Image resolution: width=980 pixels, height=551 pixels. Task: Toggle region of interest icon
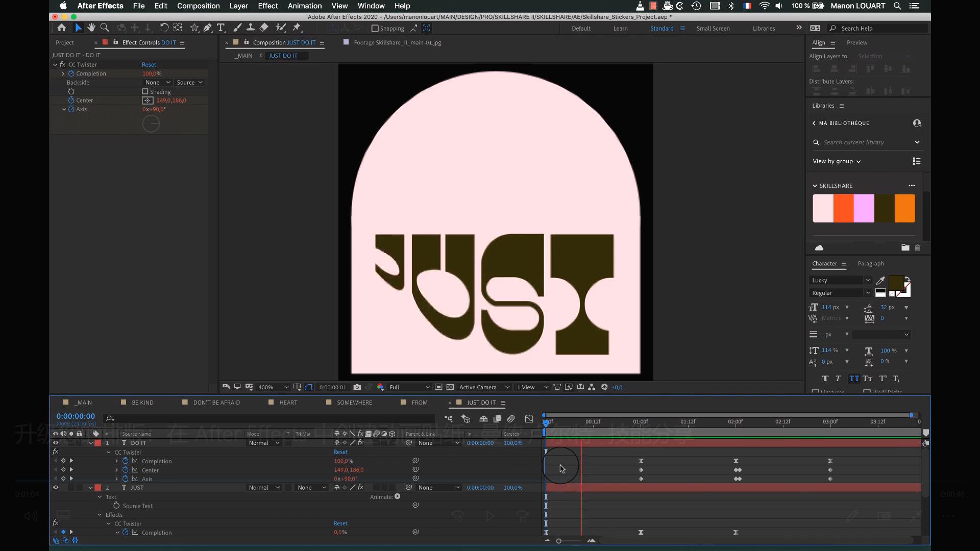tap(438, 387)
